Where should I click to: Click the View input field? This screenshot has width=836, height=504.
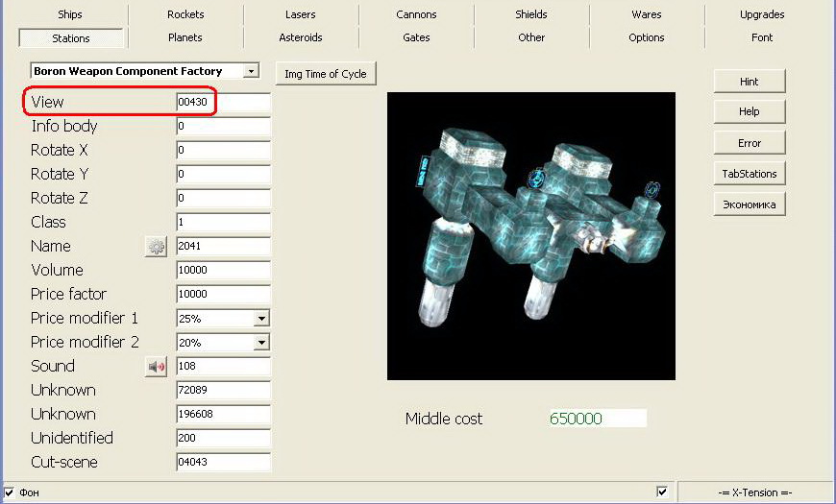click(222, 102)
